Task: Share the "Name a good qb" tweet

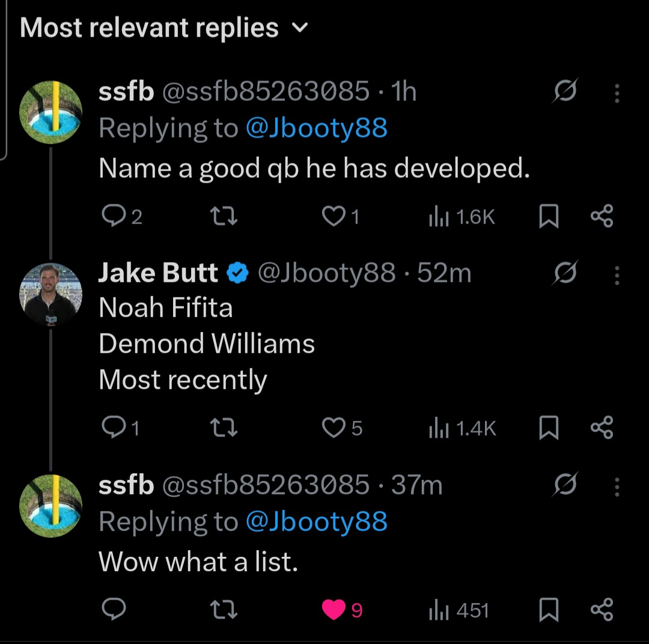Action: tap(602, 216)
